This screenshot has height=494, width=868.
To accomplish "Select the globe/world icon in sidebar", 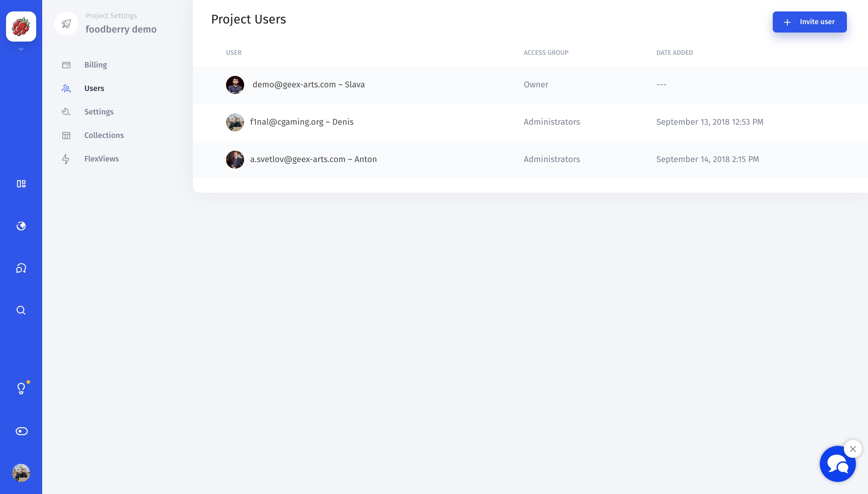I will [x=21, y=226].
